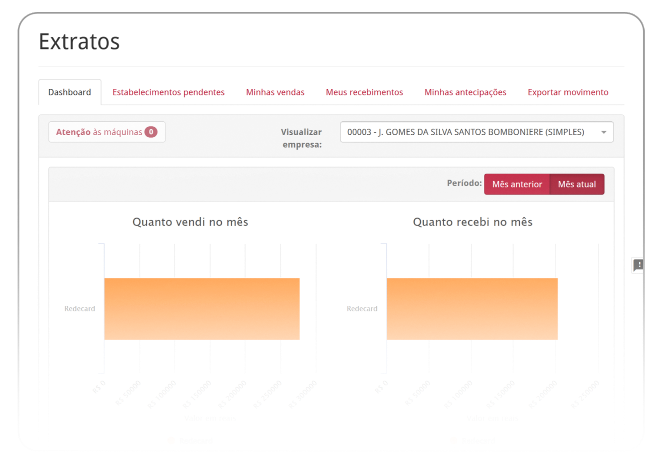Open the Minhas antecipações tab
Screen dimensions: 662x464
point(465,92)
